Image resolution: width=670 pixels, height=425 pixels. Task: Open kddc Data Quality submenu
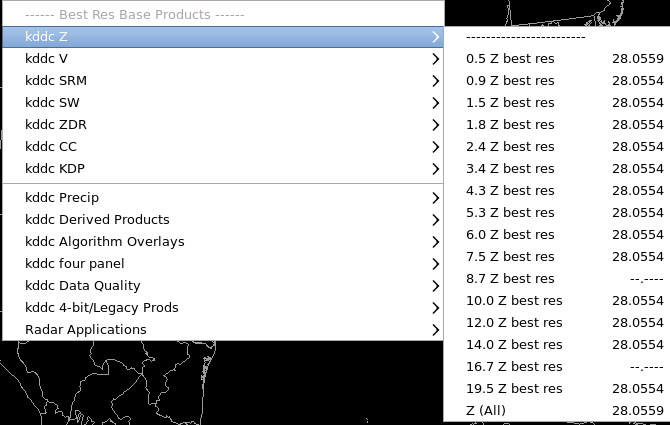click(x=223, y=286)
